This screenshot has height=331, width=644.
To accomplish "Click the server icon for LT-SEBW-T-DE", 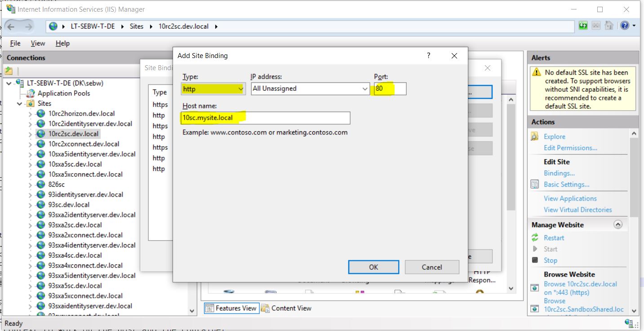I will (20, 83).
